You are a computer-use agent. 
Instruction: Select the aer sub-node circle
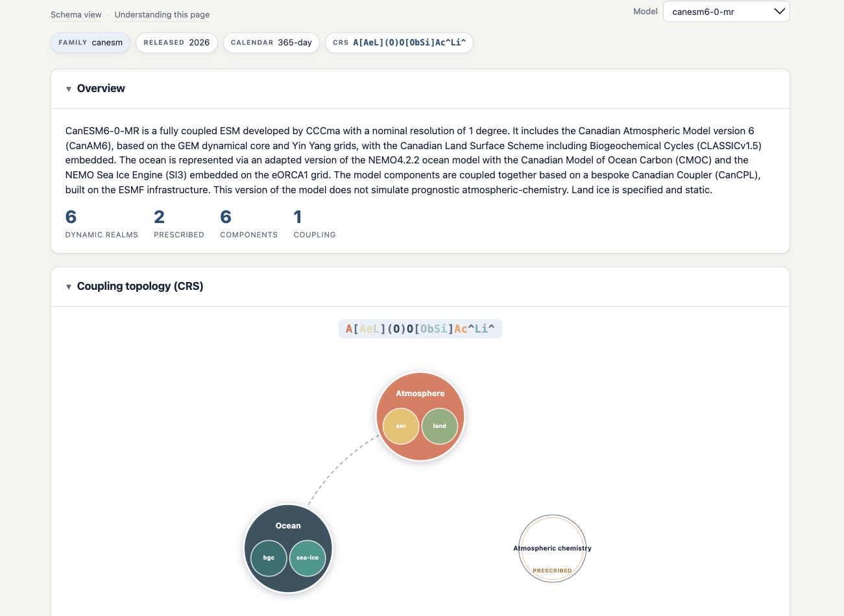pos(401,426)
